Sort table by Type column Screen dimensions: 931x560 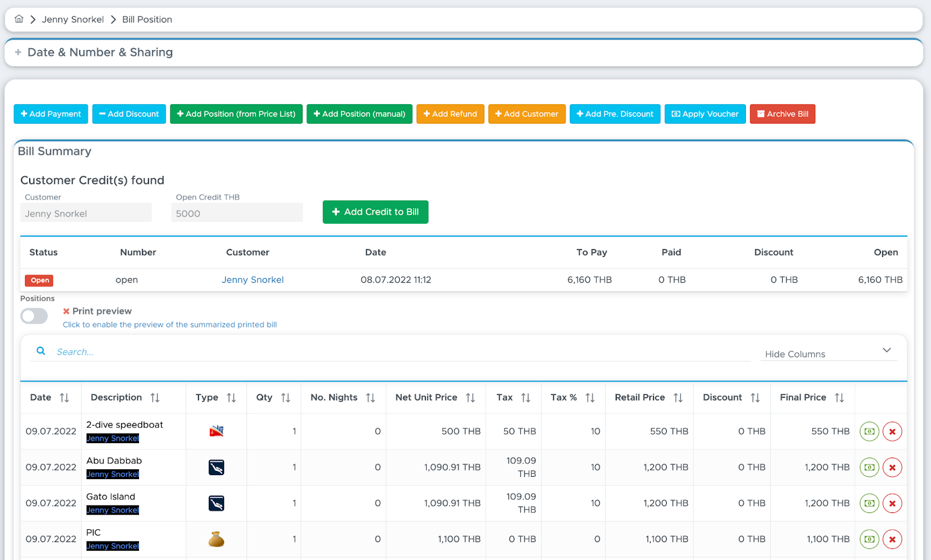(x=231, y=398)
